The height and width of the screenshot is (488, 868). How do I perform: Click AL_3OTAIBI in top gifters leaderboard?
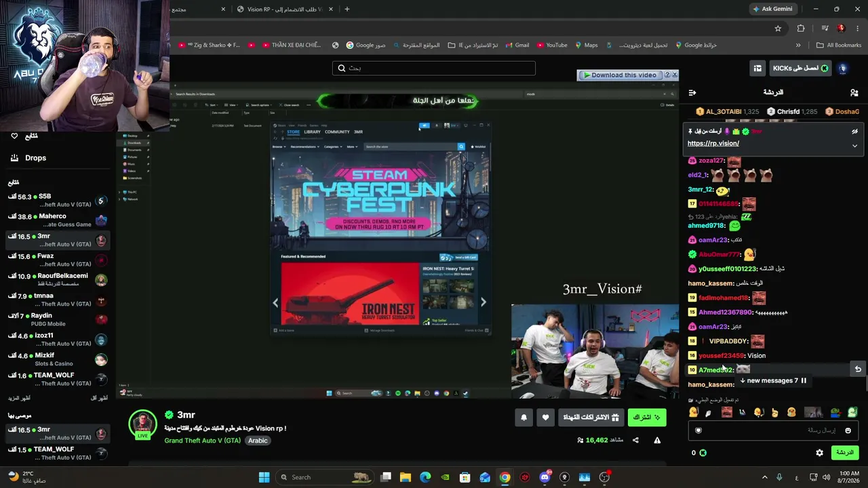[x=727, y=112]
